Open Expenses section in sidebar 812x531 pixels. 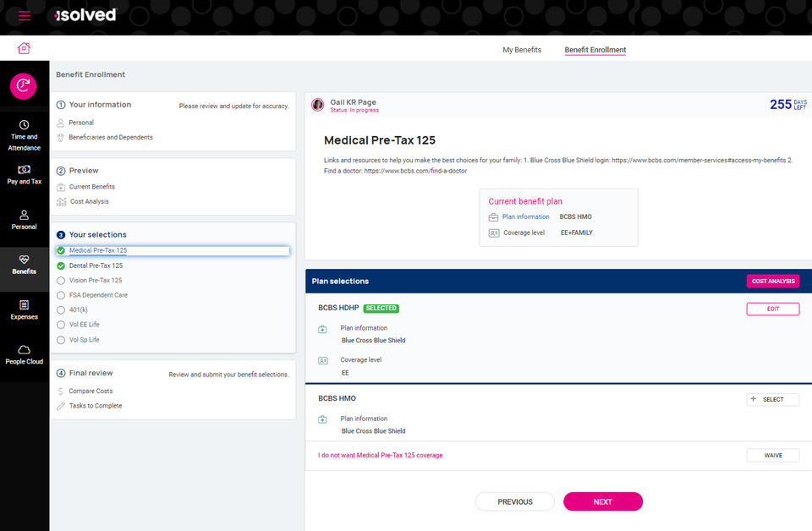pos(25,310)
